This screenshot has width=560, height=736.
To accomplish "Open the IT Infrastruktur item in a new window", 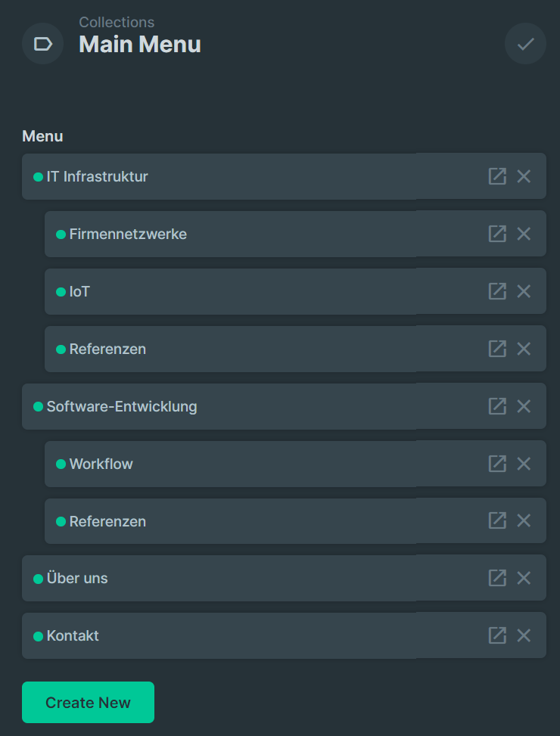I will pyautogui.click(x=497, y=176).
